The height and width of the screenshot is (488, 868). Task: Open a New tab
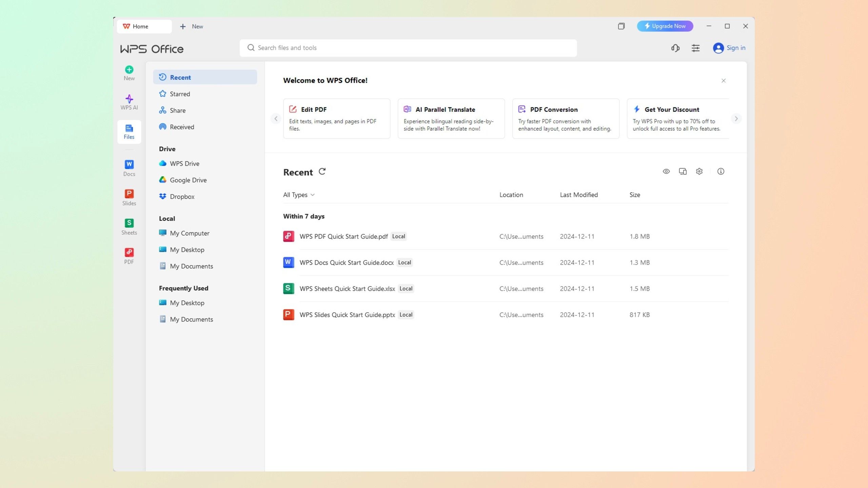click(x=192, y=26)
